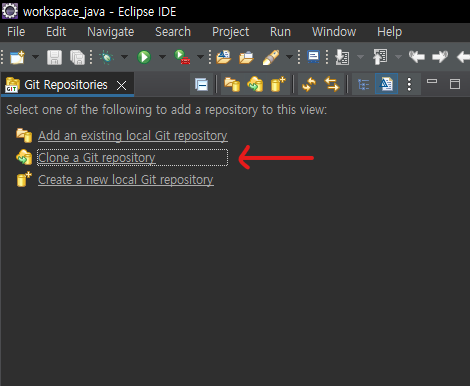Open the Navigate menu

pyautogui.click(x=111, y=32)
